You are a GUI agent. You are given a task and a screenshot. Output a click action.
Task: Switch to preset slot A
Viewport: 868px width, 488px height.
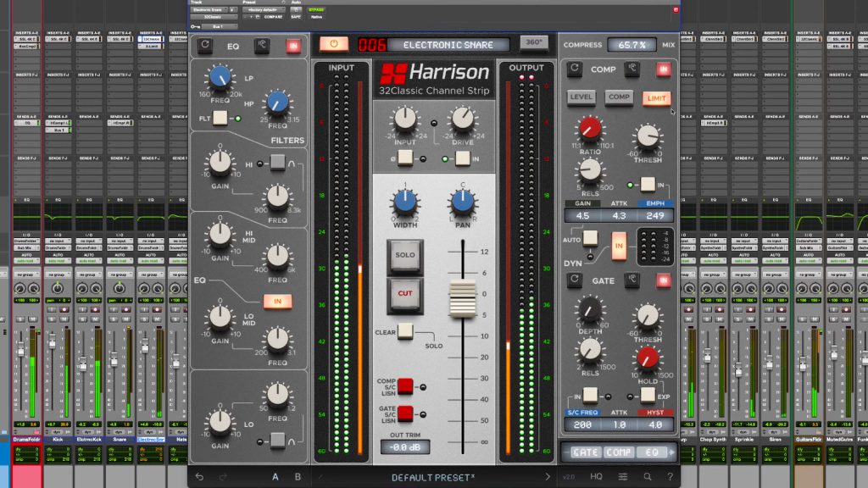[x=275, y=477]
